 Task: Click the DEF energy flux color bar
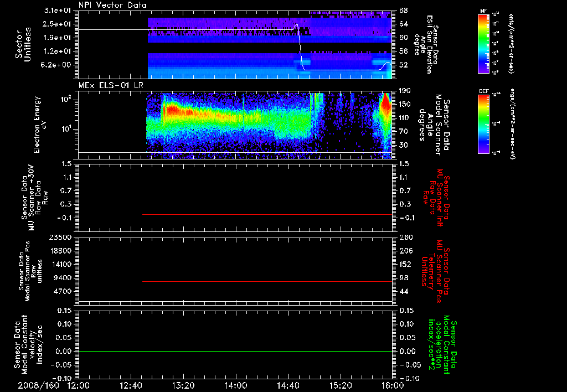click(483, 123)
